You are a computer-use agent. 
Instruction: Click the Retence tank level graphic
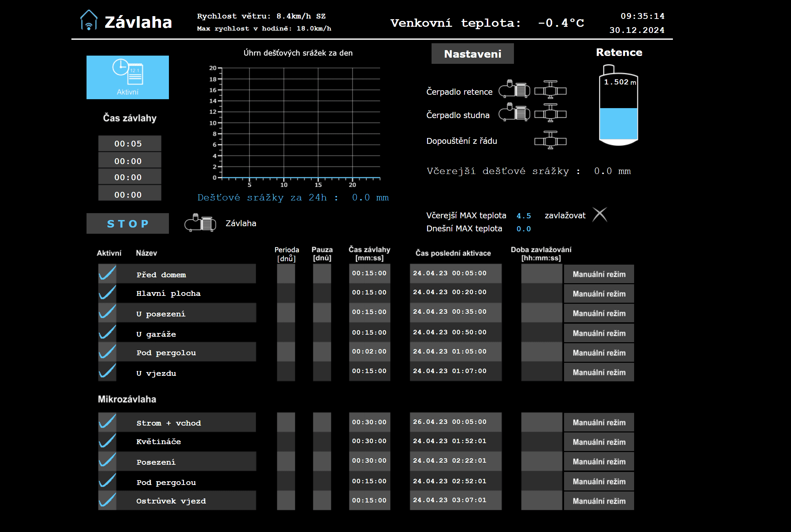(619, 105)
